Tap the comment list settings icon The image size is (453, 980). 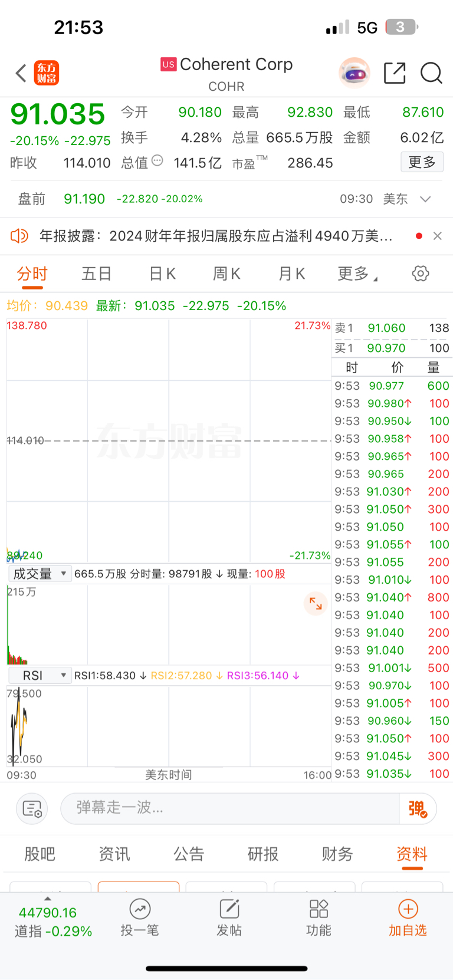32,808
